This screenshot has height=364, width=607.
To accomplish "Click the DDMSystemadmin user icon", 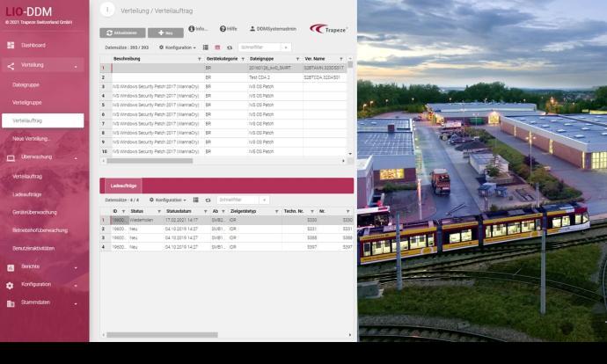I will 252,29.
